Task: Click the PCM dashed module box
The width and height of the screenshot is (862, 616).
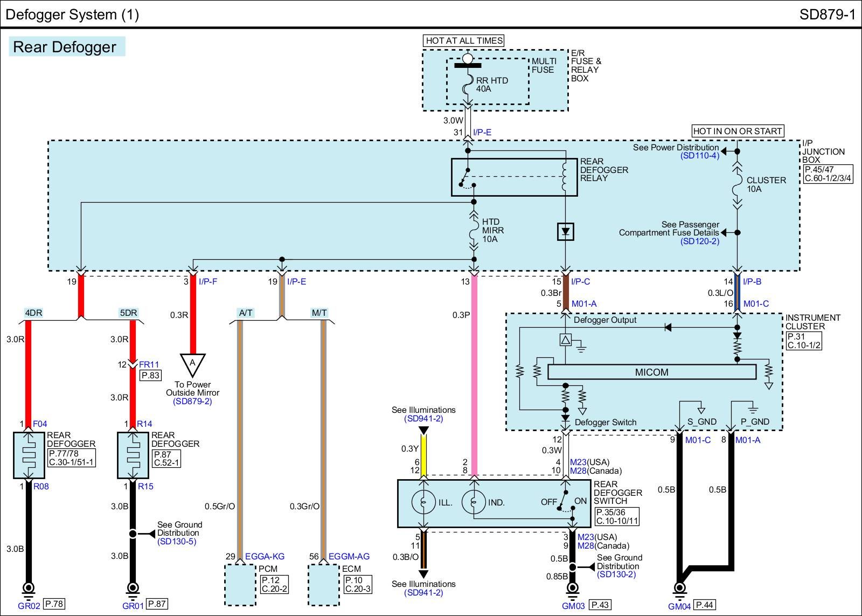Action: click(x=240, y=585)
